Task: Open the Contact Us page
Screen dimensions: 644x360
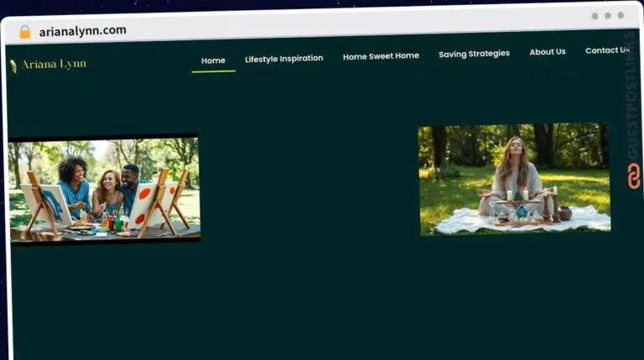Action: (606, 50)
